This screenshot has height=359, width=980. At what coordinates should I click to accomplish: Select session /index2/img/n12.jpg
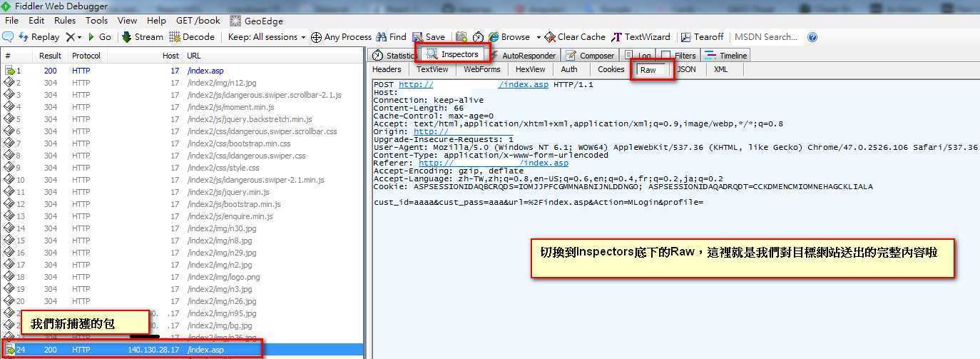pos(183,83)
